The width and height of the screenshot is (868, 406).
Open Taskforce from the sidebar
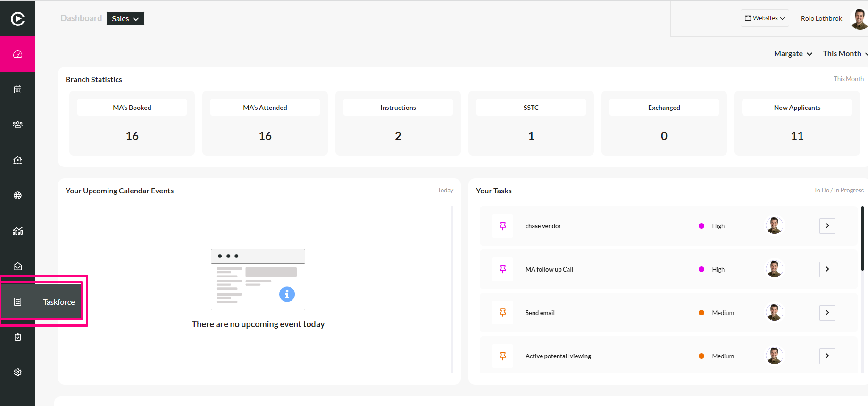coord(42,302)
